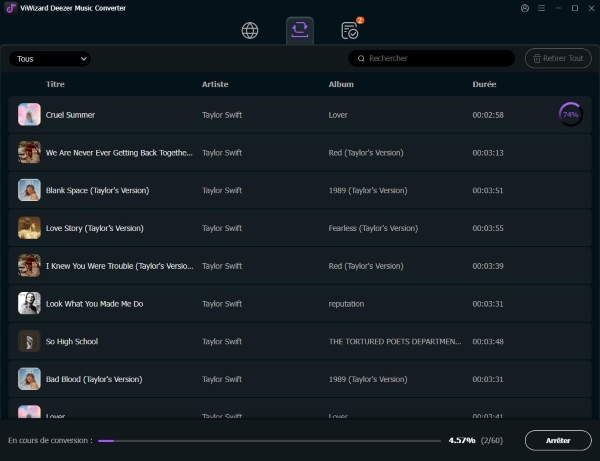Click the So High School album cover
The height and width of the screenshot is (461, 600).
click(29, 341)
